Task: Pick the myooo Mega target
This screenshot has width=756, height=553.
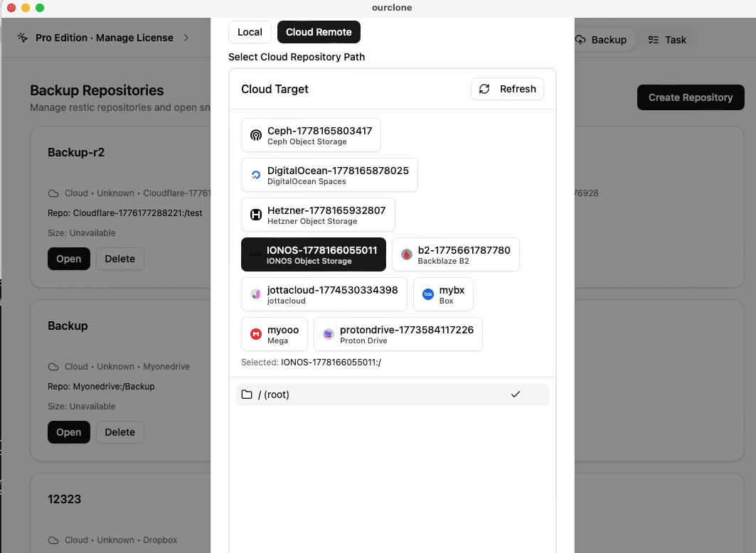Action: [275, 334]
